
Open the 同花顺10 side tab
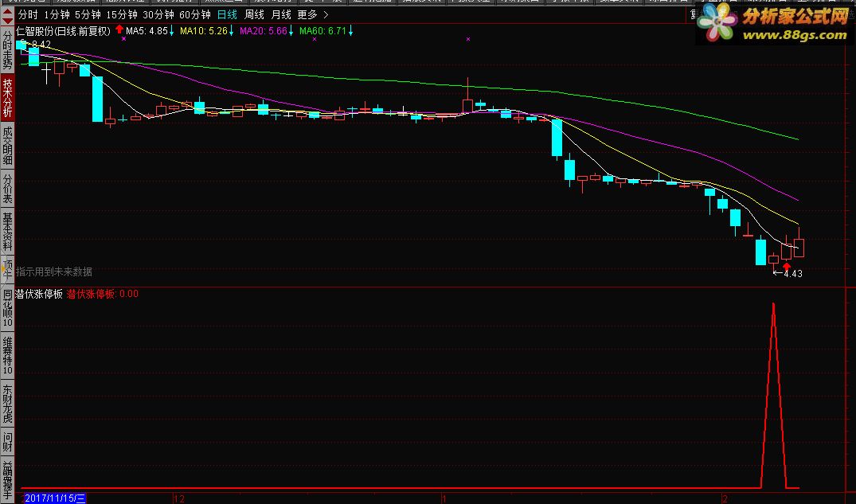pyautogui.click(x=7, y=308)
